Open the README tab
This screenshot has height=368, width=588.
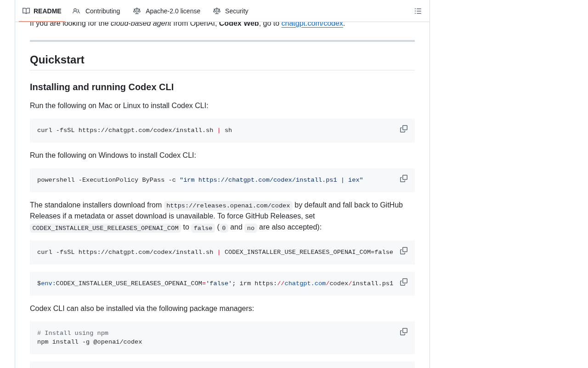click(42, 11)
